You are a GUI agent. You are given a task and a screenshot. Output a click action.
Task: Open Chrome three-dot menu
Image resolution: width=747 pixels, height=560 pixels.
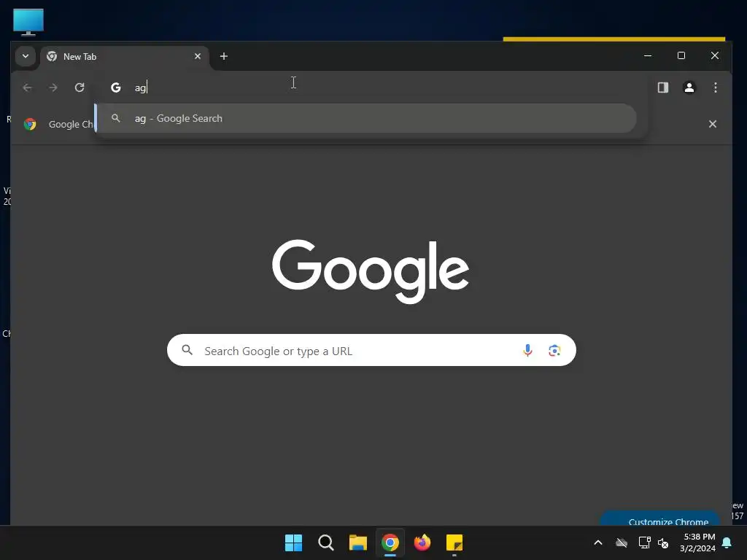[715, 87]
